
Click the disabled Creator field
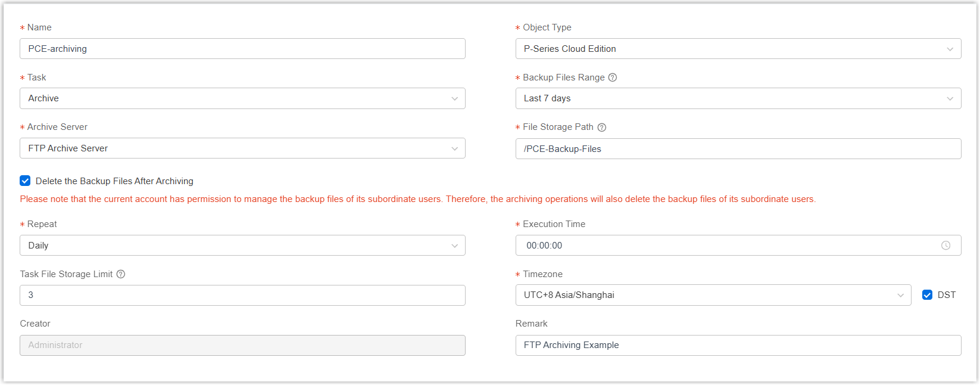pyautogui.click(x=242, y=345)
